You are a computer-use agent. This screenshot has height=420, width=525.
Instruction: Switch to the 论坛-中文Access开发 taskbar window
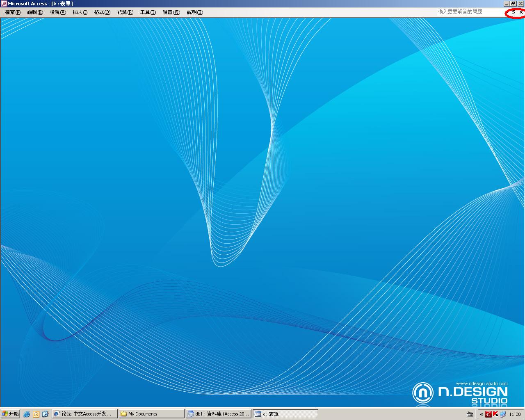point(84,414)
